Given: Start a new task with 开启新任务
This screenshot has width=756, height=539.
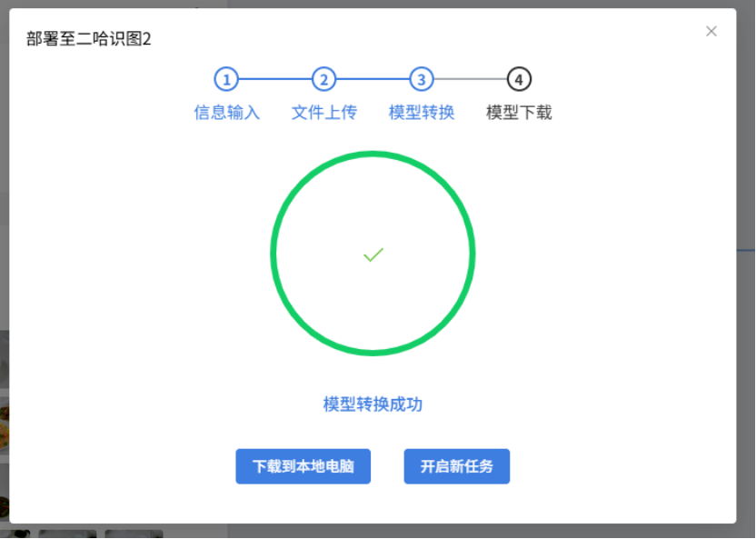Looking at the screenshot, I should (456, 466).
